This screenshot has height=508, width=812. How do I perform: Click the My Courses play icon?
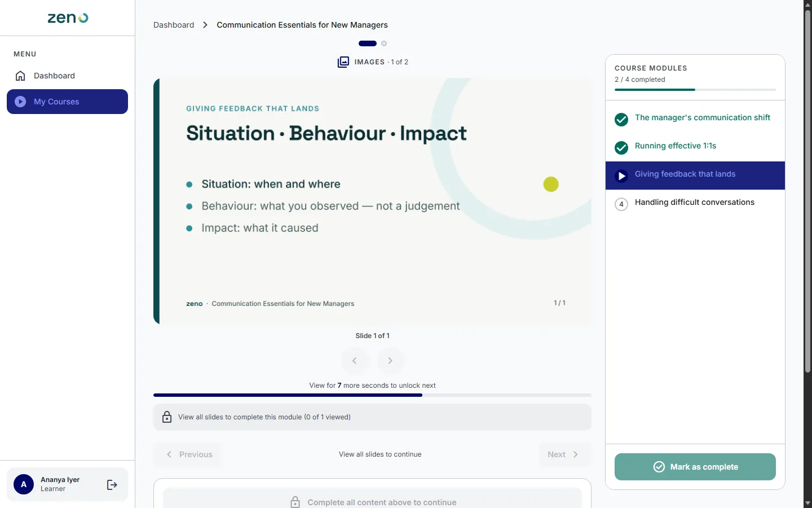point(20,102)
